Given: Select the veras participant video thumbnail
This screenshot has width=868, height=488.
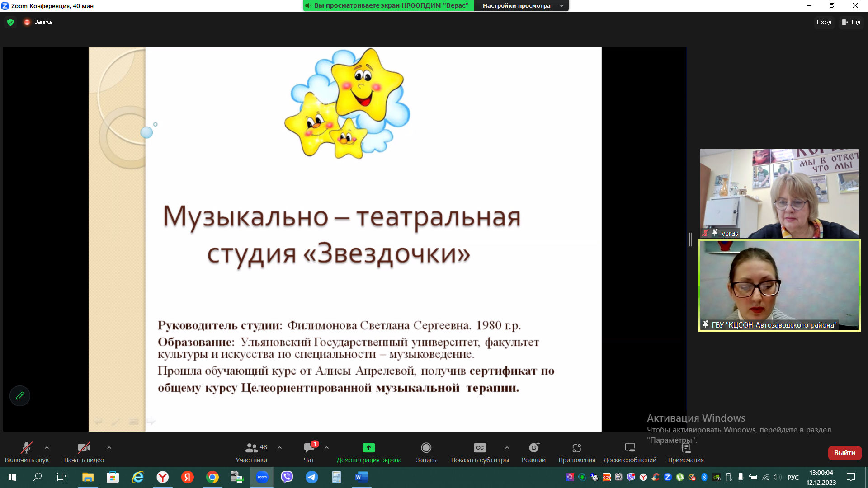Looking at the screenshot, I should click(x=779, y=193).
